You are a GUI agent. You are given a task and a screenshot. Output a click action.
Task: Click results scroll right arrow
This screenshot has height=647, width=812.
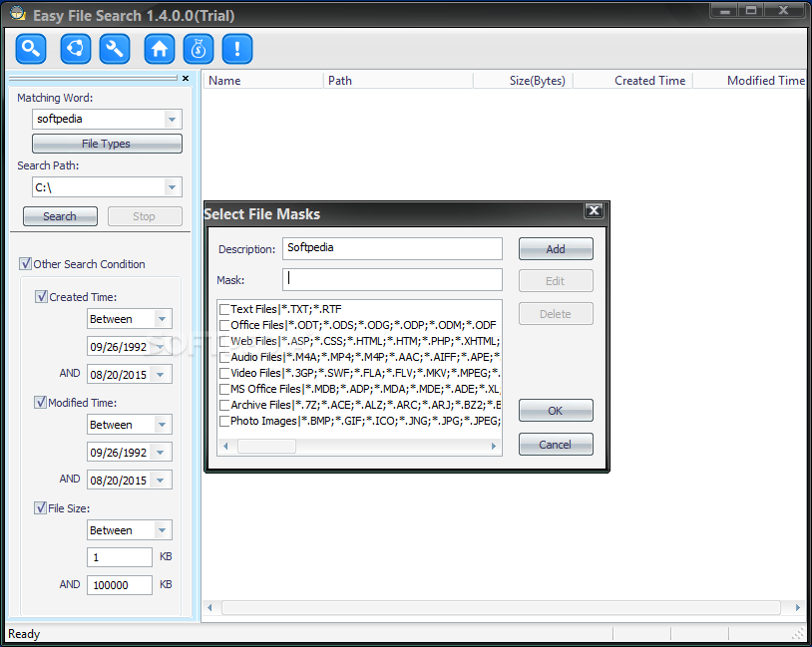click(x=797, y=608)
